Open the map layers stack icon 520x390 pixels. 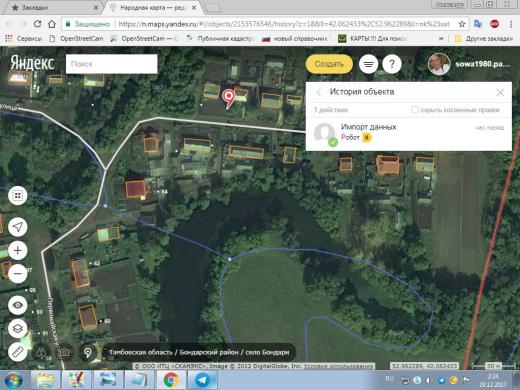(18, 329)
